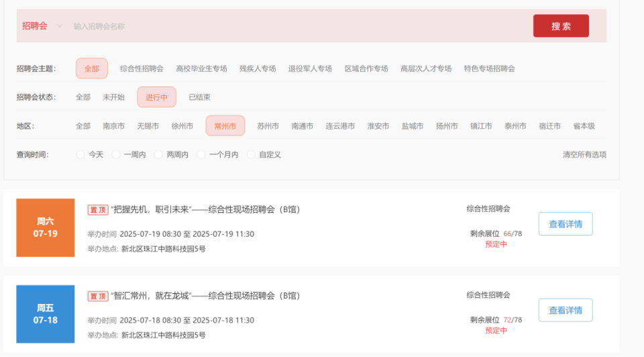This screenshot has width=644, height=357.
Task: Click remaining booths 72/78 text
Action: [496, 320]
